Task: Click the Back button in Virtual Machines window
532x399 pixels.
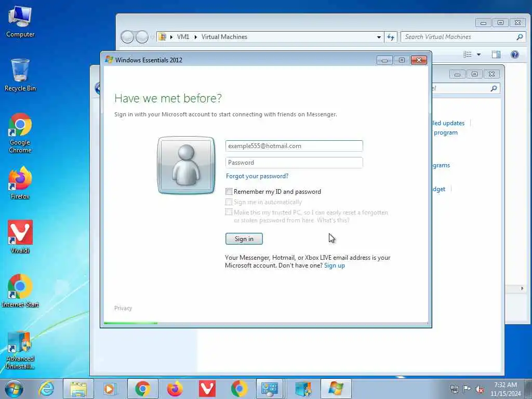Action: point(128,37)
